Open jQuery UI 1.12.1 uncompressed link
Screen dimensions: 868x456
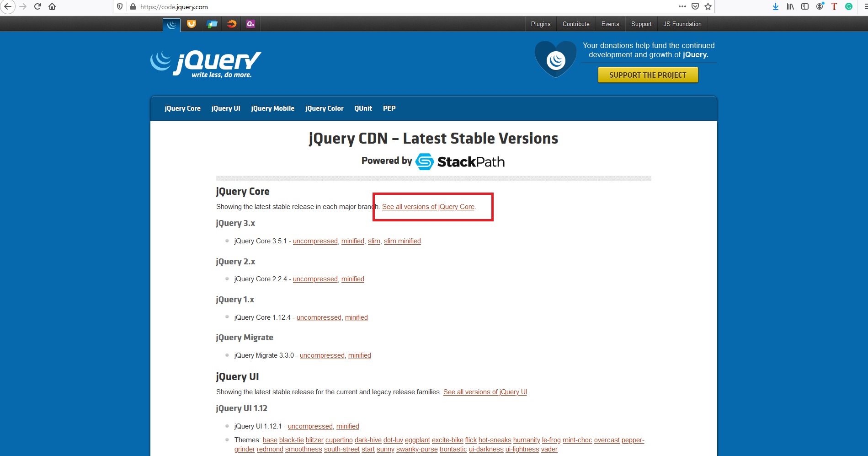(x=310, y=426)
